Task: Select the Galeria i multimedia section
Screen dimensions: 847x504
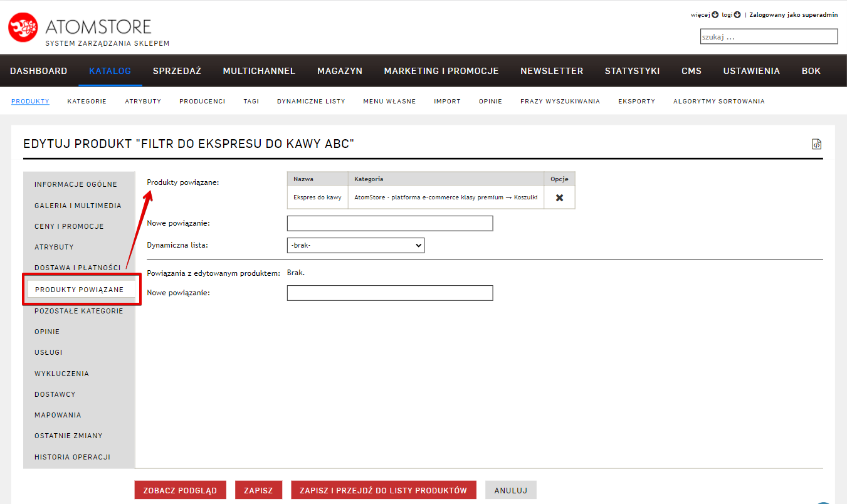Action: pyautogui.click(x=78, y=206)
